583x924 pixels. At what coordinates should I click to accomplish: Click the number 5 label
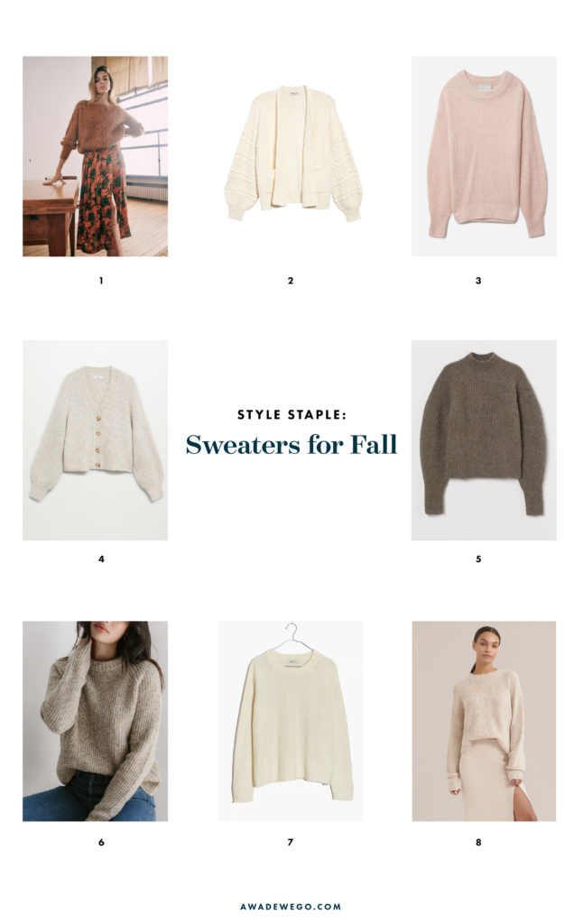pyautogui.click(x=478, y=559)
